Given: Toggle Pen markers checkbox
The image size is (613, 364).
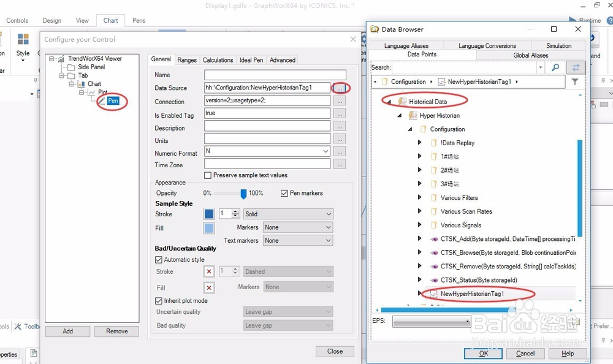Looking at the screenshot, I should (284, 193).
